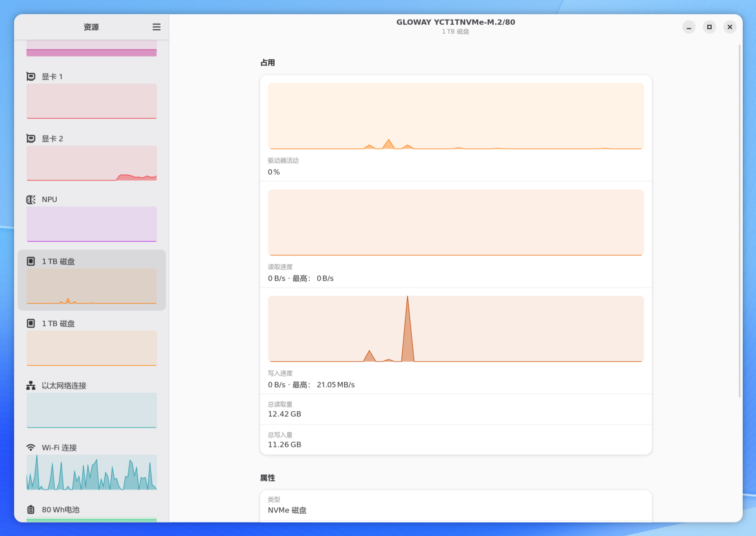This screenshot has width=756, height=536.
Task: Click the 显卡 2 graphics card icon
Action: pos(31,139)
